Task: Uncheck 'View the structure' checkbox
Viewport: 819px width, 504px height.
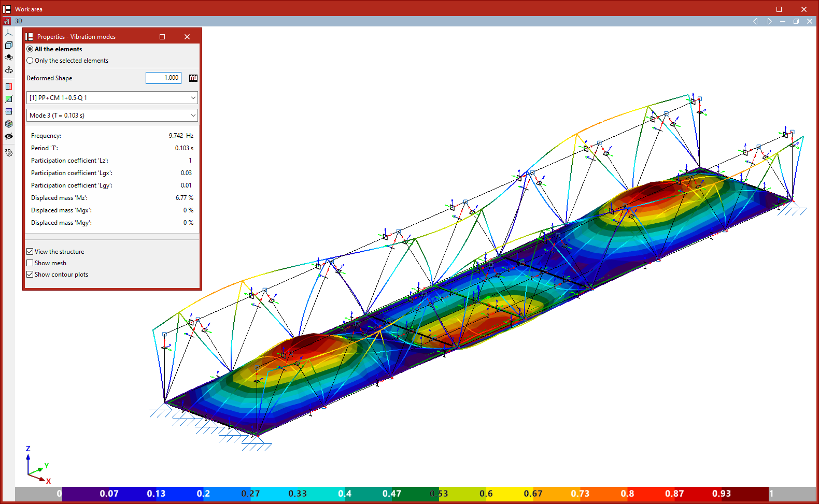Action: pos(30,252)
